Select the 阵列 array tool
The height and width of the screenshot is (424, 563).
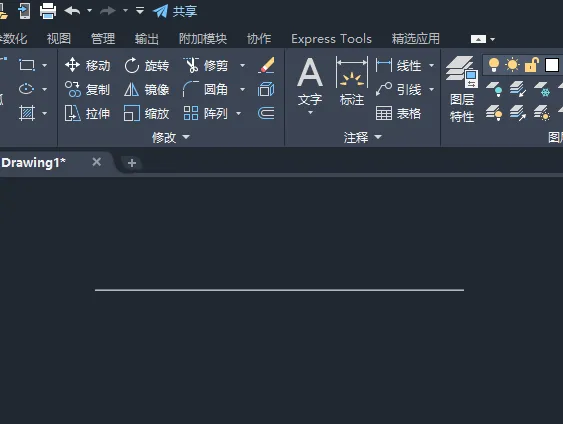click(206, 113)
